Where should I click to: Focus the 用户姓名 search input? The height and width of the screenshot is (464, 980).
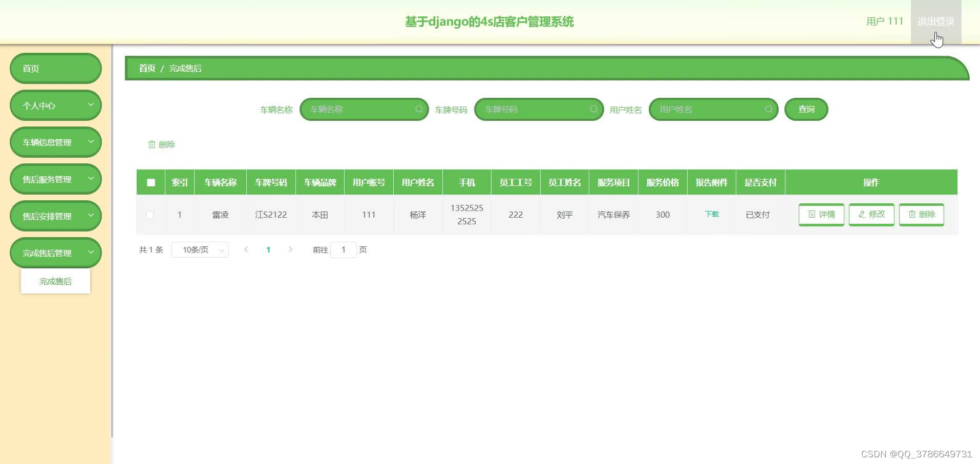pyautogui.click(x=713, y=109)
